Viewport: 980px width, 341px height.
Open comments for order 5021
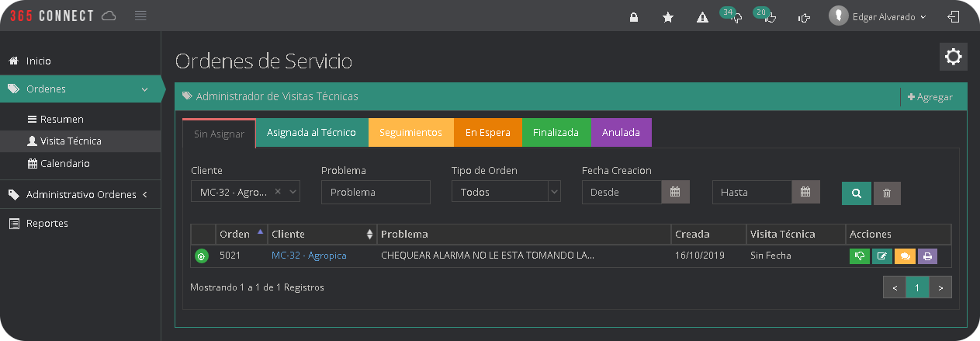coord(905,256)
